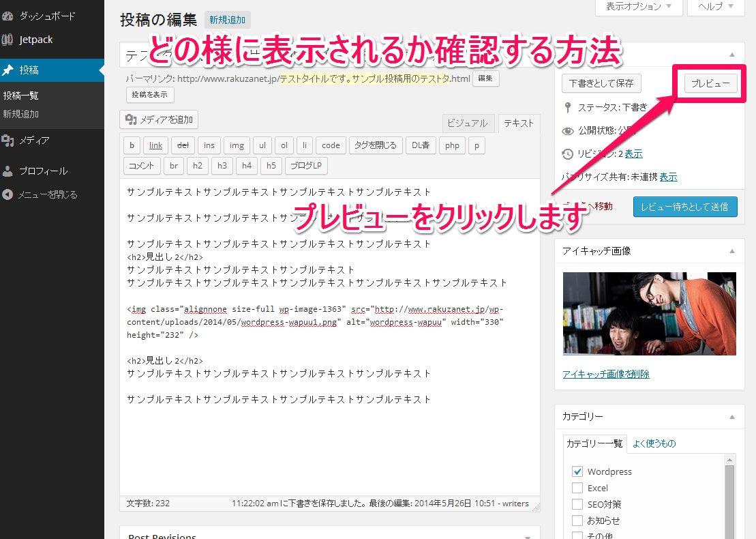Click the タグを閉じる quicktag button
The image size is (756, 539).
coord(375,145)
